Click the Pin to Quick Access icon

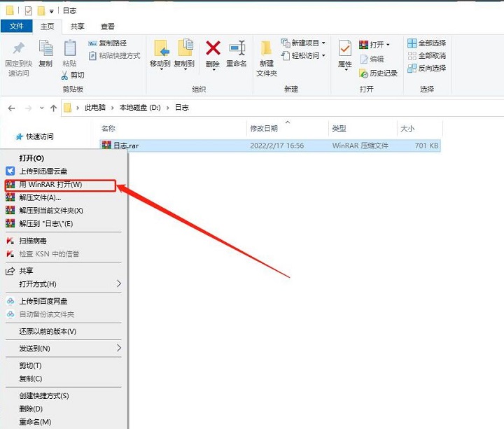[19, 48]
